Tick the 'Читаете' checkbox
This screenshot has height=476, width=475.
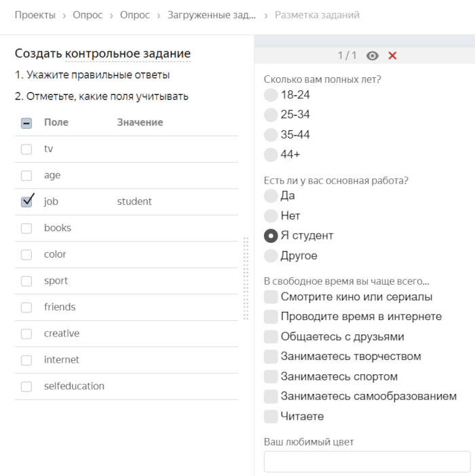(271, 416)
